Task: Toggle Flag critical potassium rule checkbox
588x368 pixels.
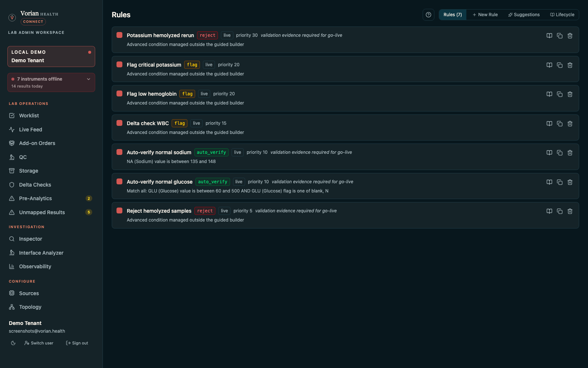Action: (x=119, y=64)
